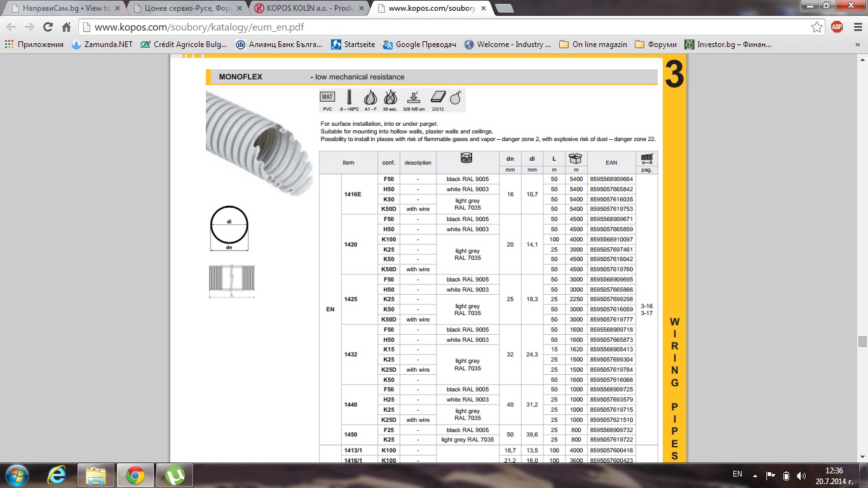Expand the On line magazin bookmarks folder
868x488 pixels.
tap(593, 44)
